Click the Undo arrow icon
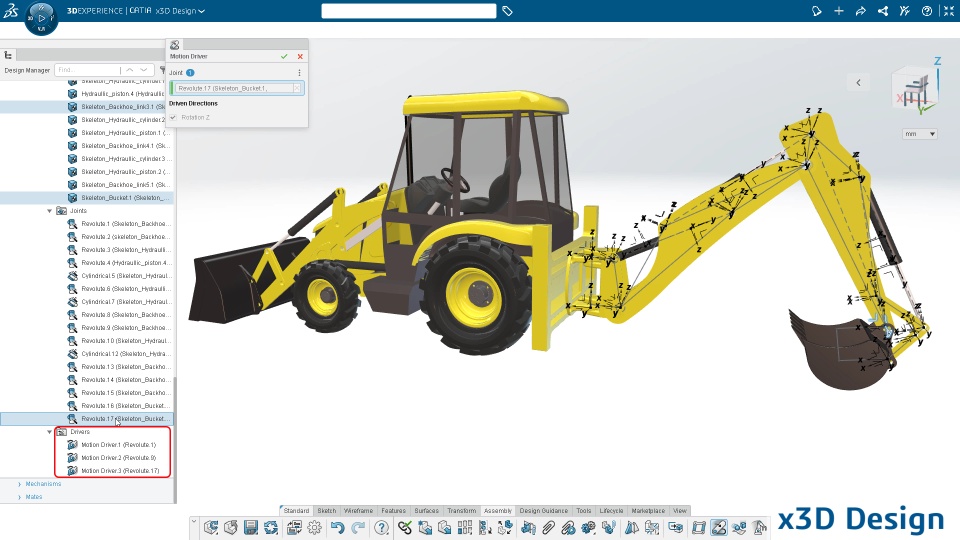Screen dimensions: 960x540 click(337, 527)
